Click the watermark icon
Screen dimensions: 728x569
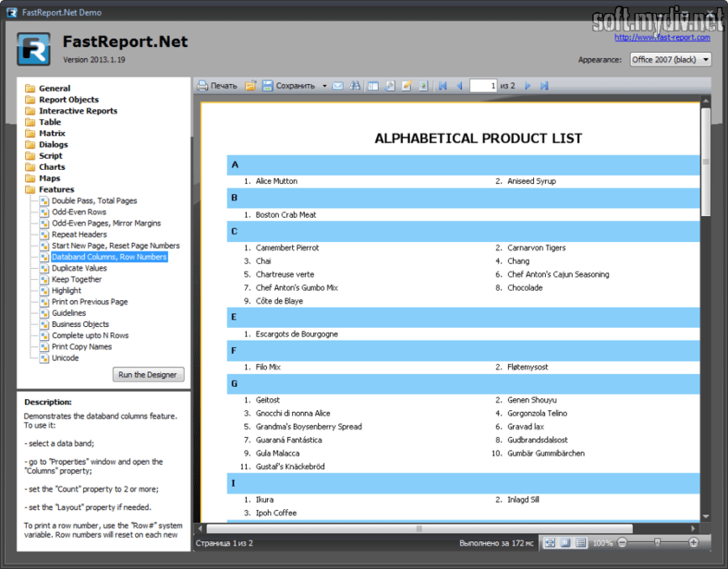click(424, 86)
